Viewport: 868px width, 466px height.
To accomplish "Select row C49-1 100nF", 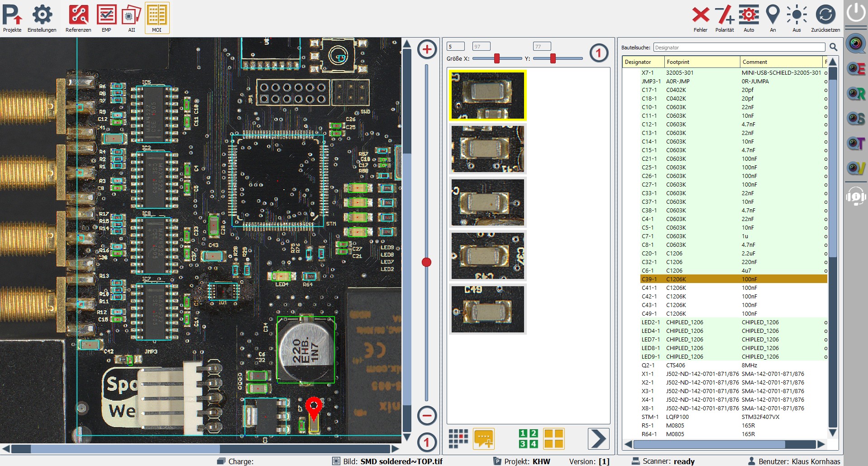I will pos(734,313).
